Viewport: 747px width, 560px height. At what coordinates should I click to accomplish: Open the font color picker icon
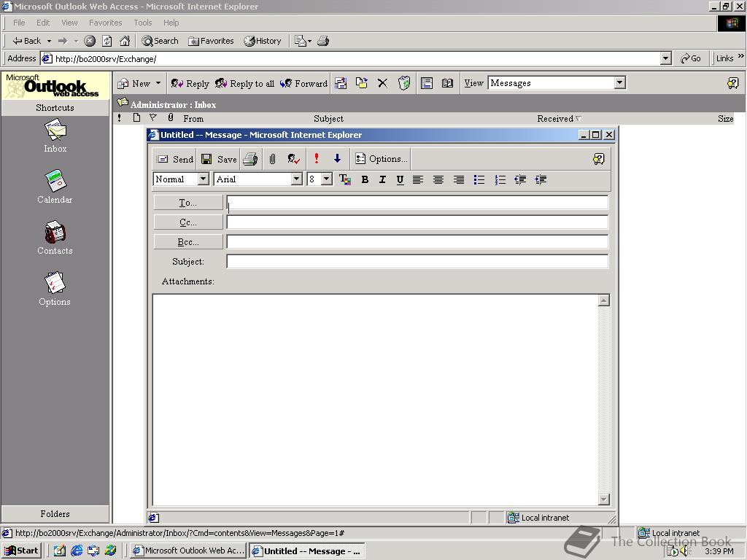pyautogui.click(x=344, y=179)
